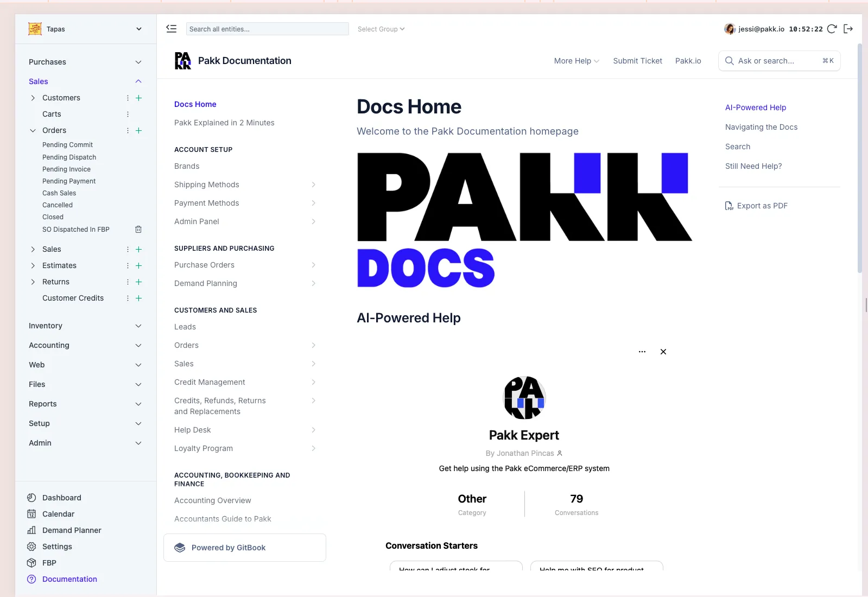Open Pending Invoice orders
The image size is (868, 597).
(66, 169)
